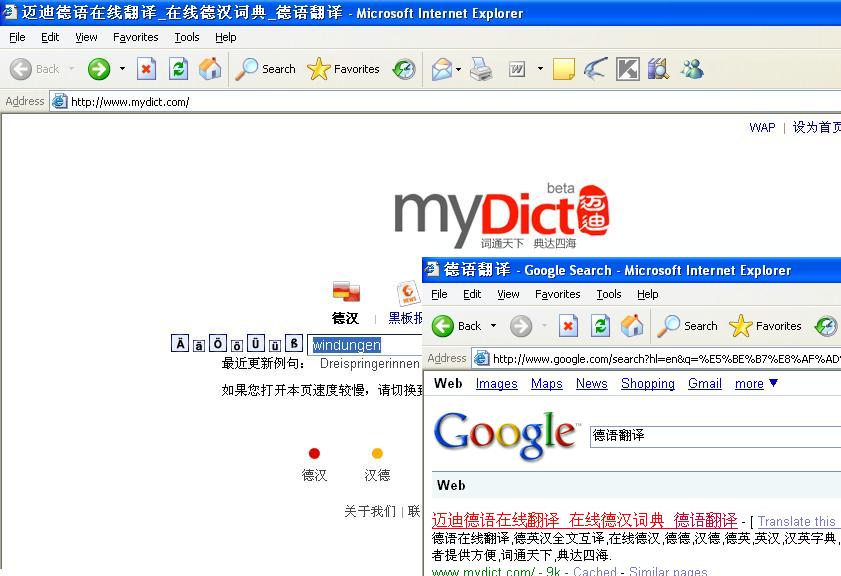The height and width of the screenshot is (576, 841).
Task: Select orange 汉德 radio option
Action: (x=377, y=454)
